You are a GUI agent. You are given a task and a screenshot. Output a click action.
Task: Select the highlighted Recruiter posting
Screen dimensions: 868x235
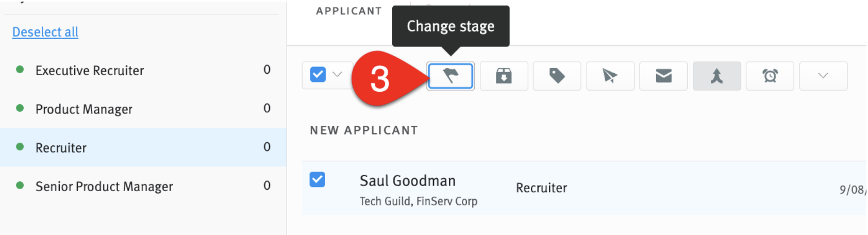[x=143, y=147]
